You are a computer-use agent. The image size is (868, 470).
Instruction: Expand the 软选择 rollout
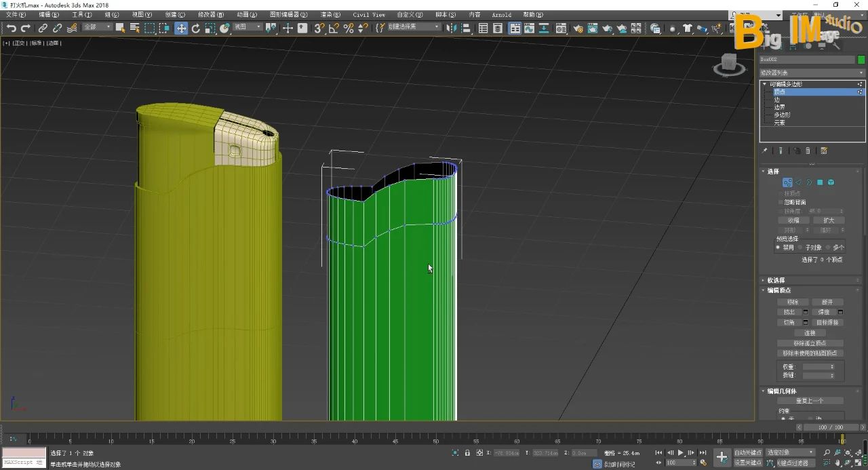(776, 280)
